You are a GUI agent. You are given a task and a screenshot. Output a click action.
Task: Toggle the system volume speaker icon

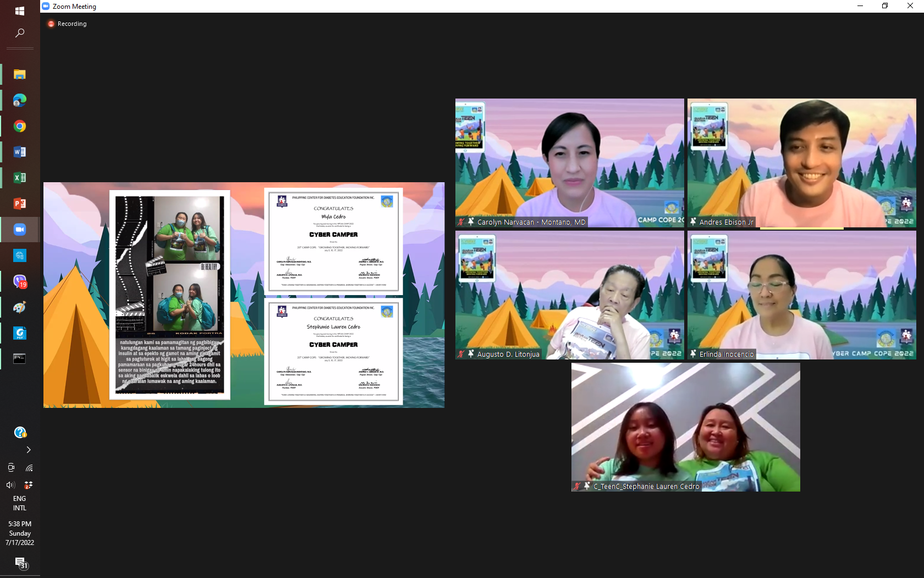[x=10, y=485]
